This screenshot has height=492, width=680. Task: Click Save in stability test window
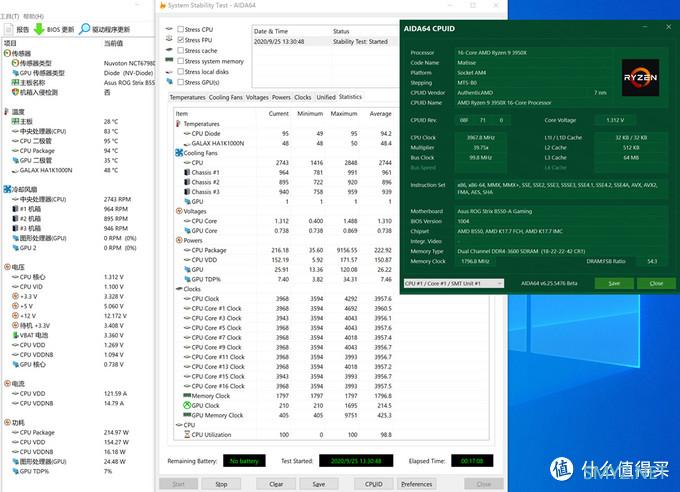318,484
